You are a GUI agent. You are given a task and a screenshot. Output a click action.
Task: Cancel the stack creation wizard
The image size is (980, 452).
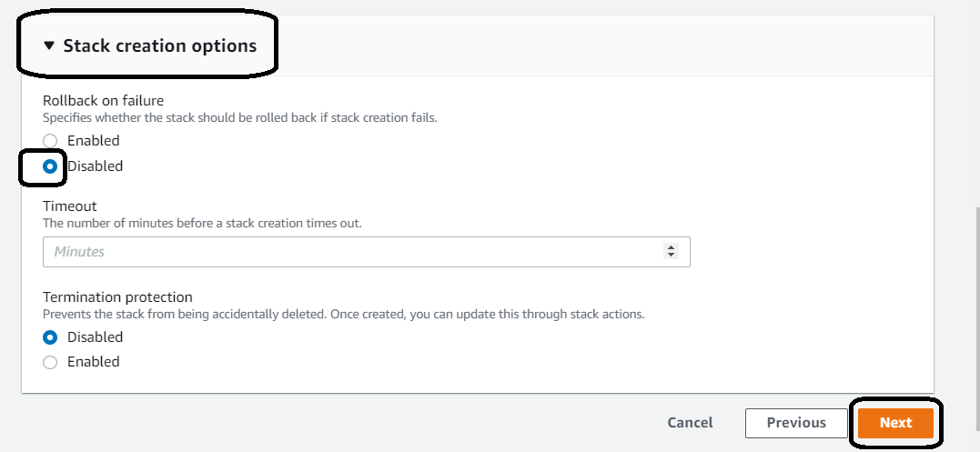coord(690,423)
